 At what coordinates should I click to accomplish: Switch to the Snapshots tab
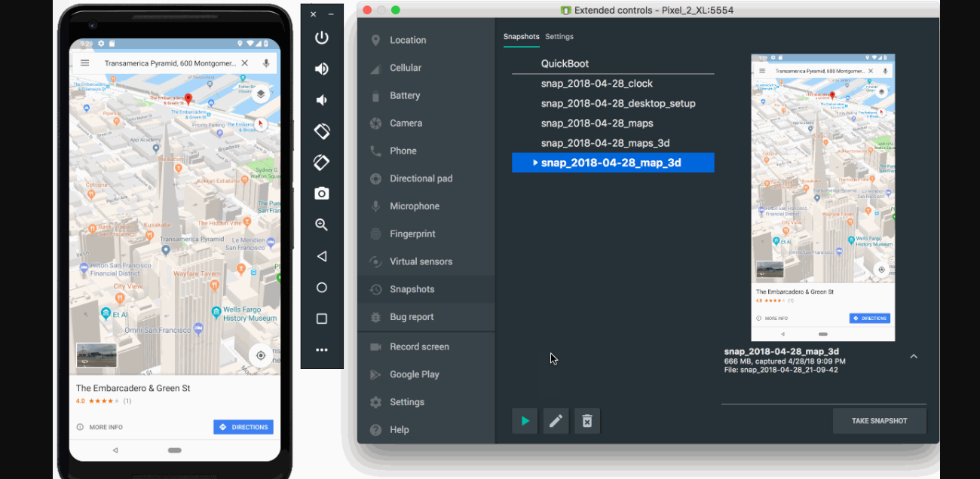(522, 36)
